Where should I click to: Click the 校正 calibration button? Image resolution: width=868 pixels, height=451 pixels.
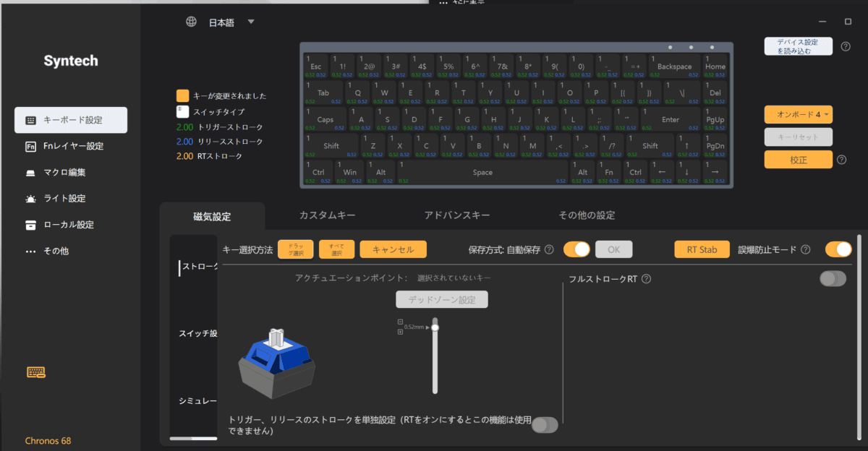click(799, 160)
